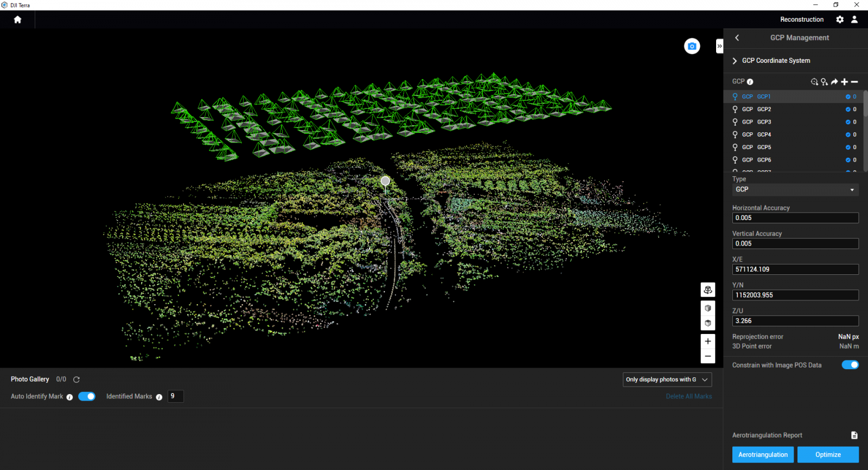Click the blue camera icon in viewport
The width and height of the screenshot is (868, 470).
coord(692,47)
